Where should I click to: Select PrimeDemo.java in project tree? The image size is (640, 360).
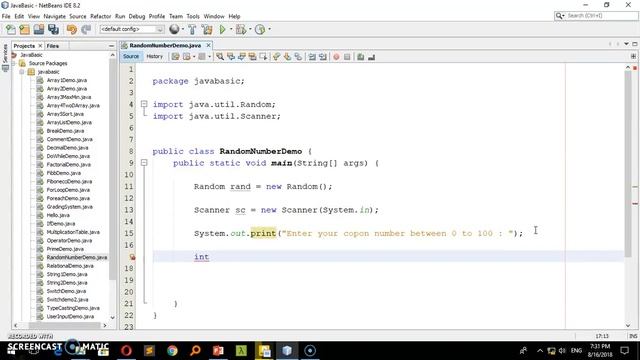(x=65, y=249)
